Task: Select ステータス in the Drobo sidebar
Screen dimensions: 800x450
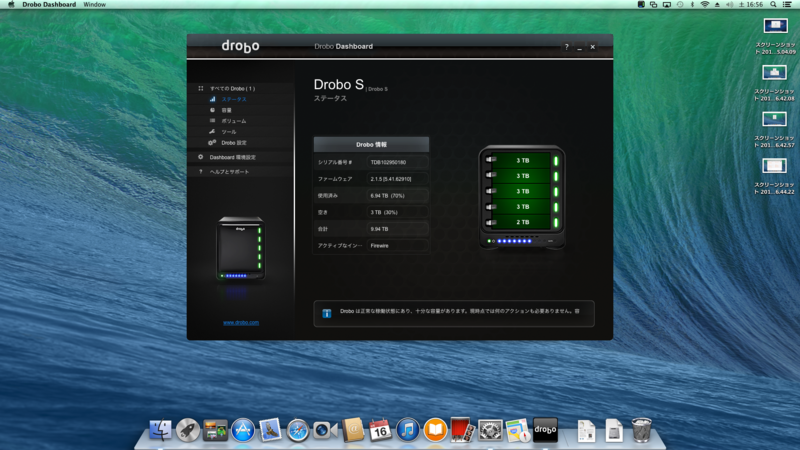Action: point(234,99)
